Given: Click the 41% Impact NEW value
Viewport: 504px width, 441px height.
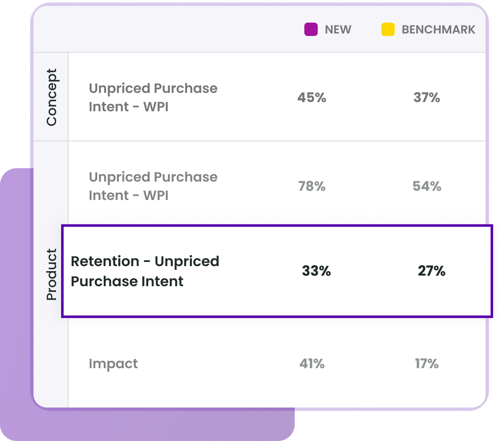Looking at the screenshot, I should (x=312, y=364).
